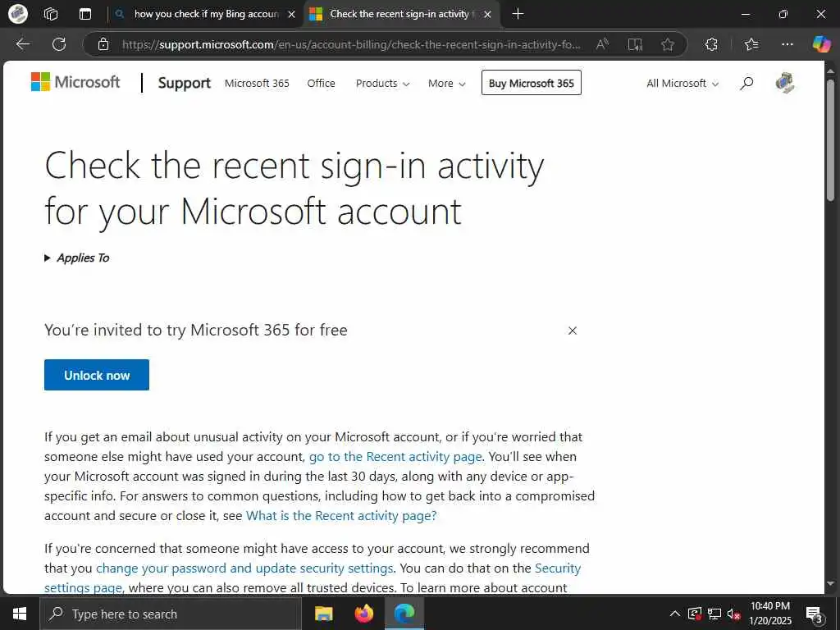Expand the All Microsoft dropdown

pos(682,83)
